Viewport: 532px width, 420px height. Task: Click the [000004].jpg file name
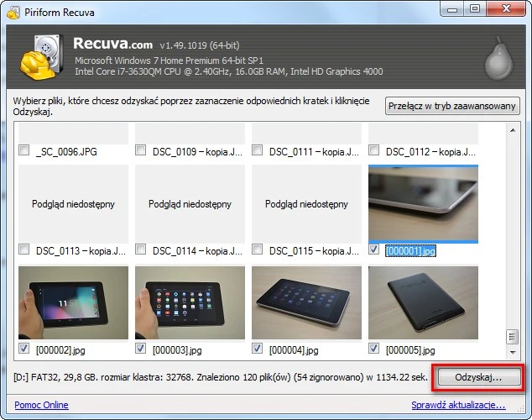295,350
